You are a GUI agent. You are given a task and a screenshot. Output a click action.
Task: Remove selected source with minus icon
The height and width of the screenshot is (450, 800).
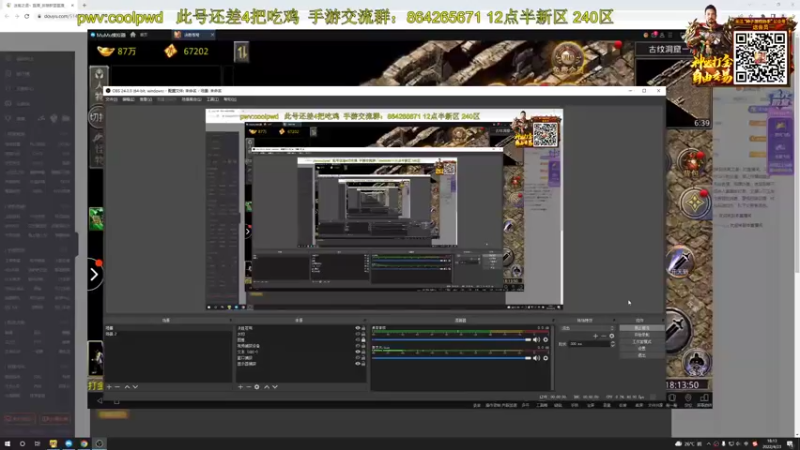248,387
